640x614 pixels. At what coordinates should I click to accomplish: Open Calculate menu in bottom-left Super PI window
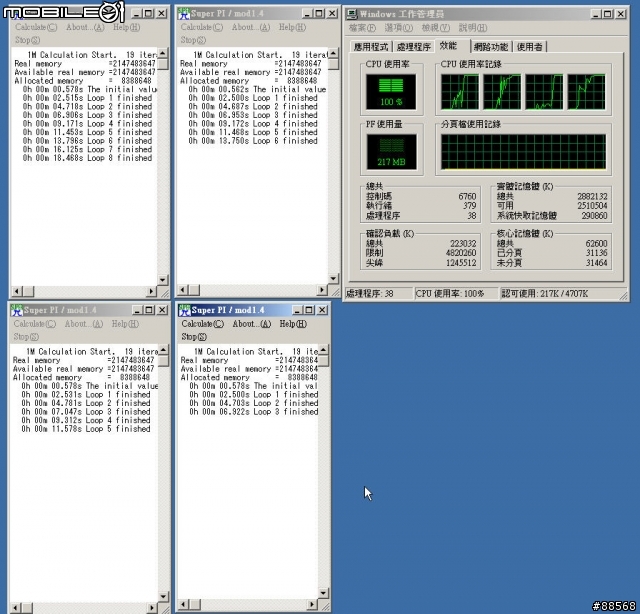[35, 324]
